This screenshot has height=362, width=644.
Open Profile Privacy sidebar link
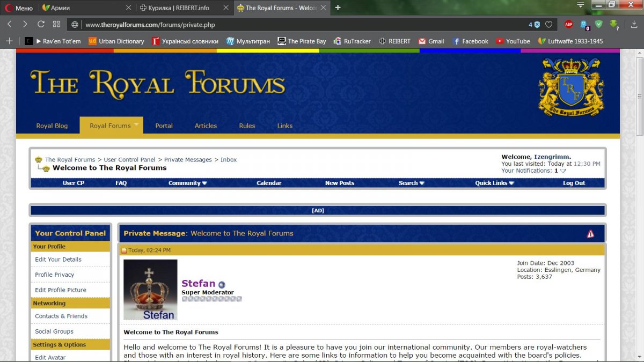[x=55, y=275]
